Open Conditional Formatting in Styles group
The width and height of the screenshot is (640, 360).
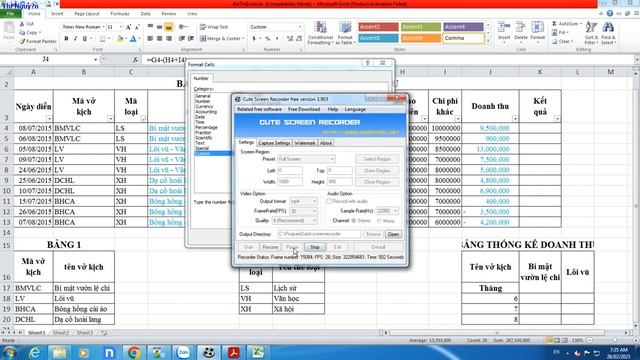[x=320, y=33]
